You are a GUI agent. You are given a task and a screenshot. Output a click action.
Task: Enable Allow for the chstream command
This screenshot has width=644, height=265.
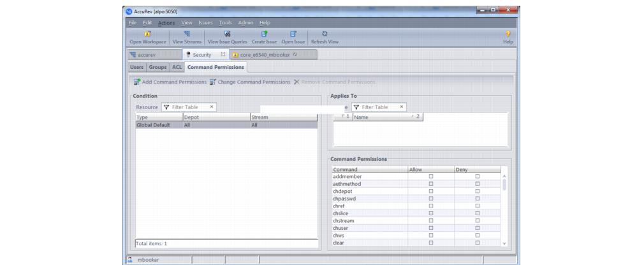430,221
